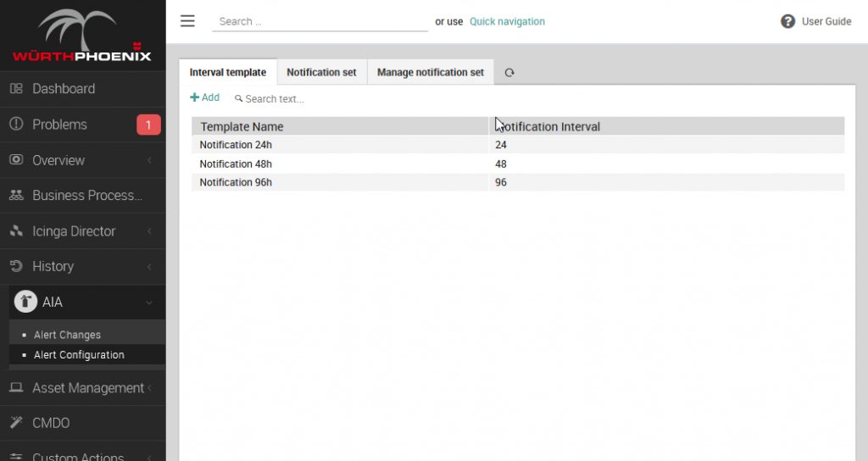Image resolution: width=868 pixels, height=461 pixels.
Task: Click the AIA fire extinguisher icon
Action: [25, 302]
